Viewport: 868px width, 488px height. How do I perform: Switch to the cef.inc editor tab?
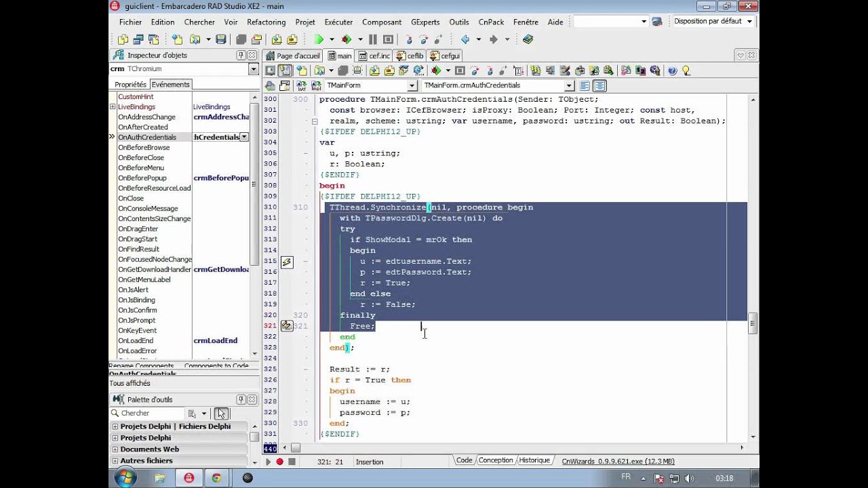[374, 56]
